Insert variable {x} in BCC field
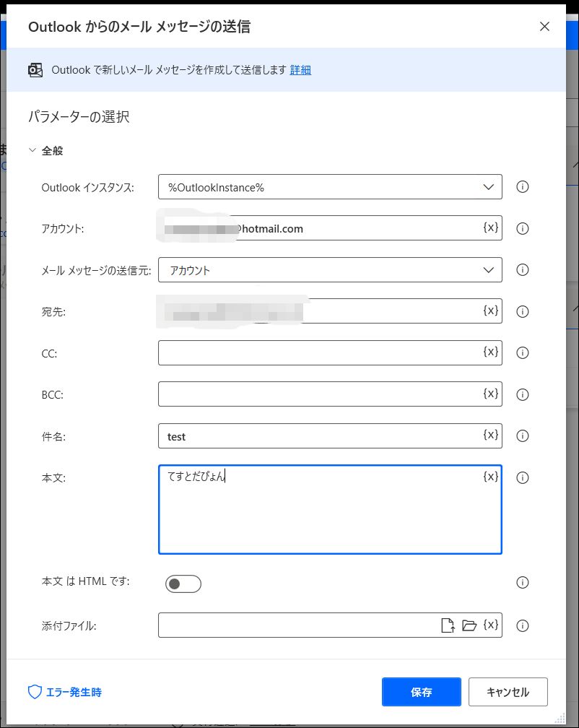The image size is (579, 728). [x=490, y=393]
